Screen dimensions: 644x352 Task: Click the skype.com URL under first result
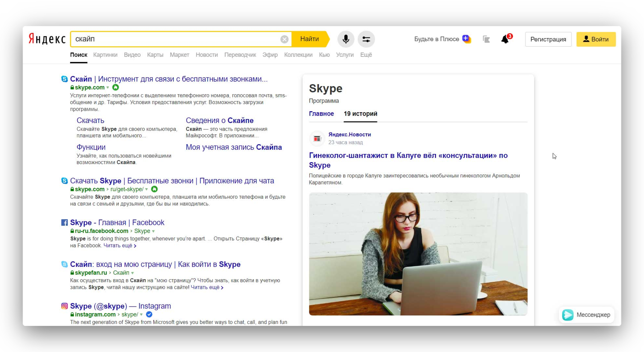[x=89, y=87]
